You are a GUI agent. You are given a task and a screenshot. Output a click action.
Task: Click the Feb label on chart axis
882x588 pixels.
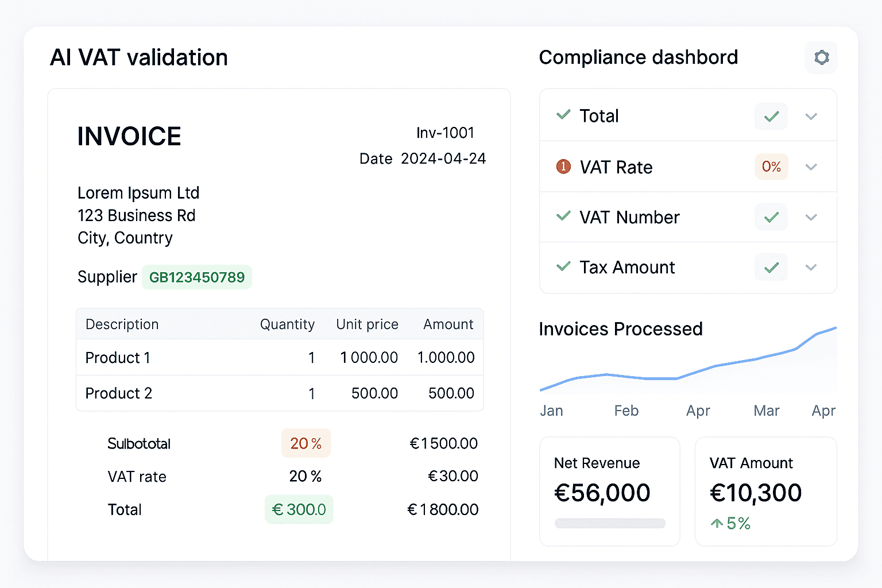[x=626, y=411]
